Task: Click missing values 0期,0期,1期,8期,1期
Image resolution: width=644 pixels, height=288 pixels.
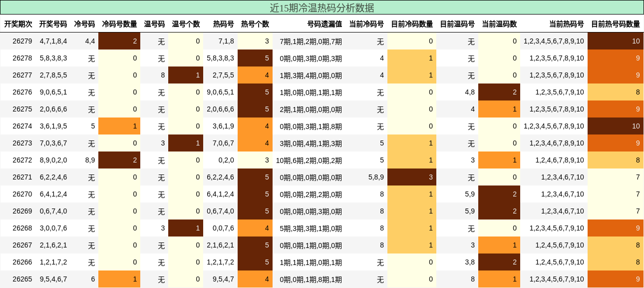Action: (311, 279)
